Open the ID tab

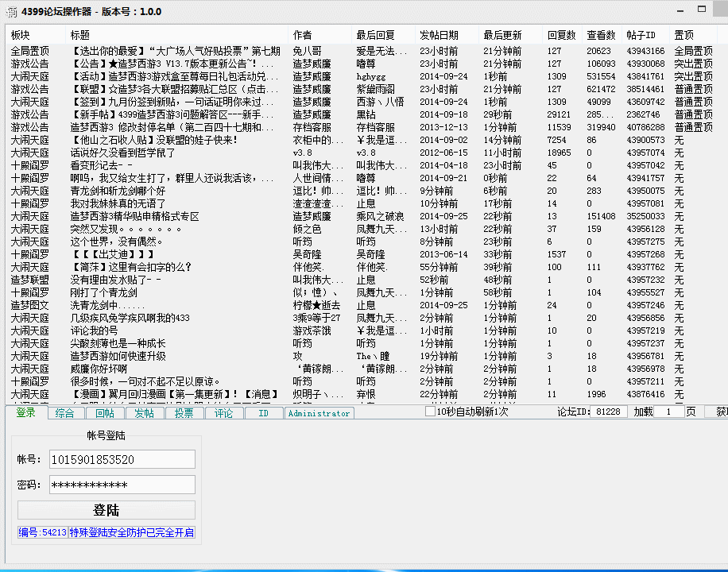[263, 413]
